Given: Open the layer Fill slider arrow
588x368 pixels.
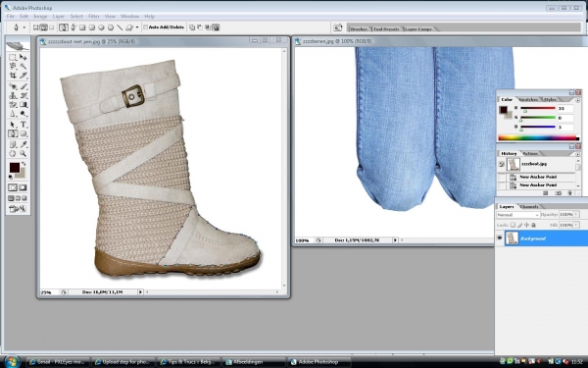Looking at the screenshot, I should pyautogui.click(x=576, y=225).
